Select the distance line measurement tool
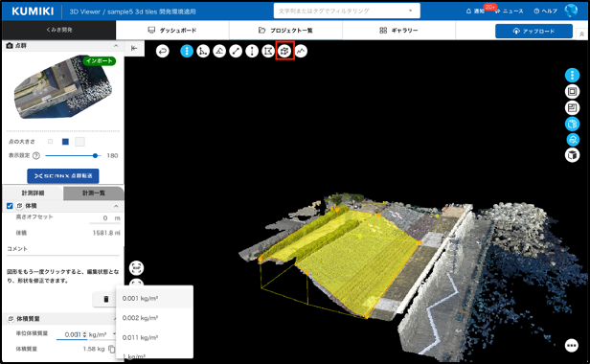Viewport: 590px width, 364px height. click(x=236, y=51)
